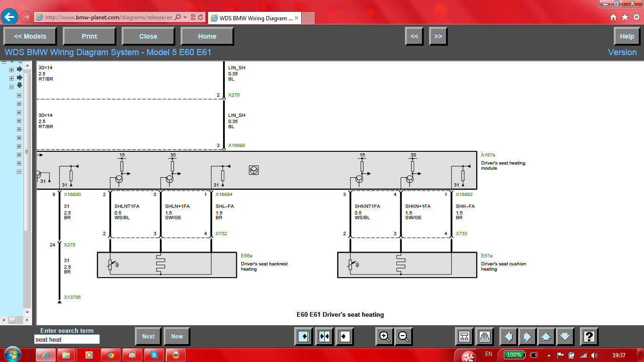This screenshot has height=362, width=644.
Task: Click the Help button at top right
Action: coord(627,36)
